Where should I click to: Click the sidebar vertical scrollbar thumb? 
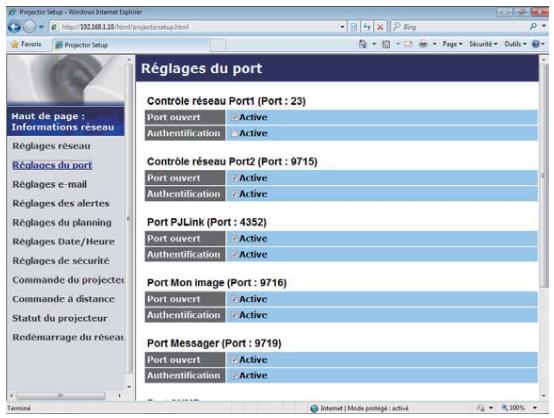[129, 218]
